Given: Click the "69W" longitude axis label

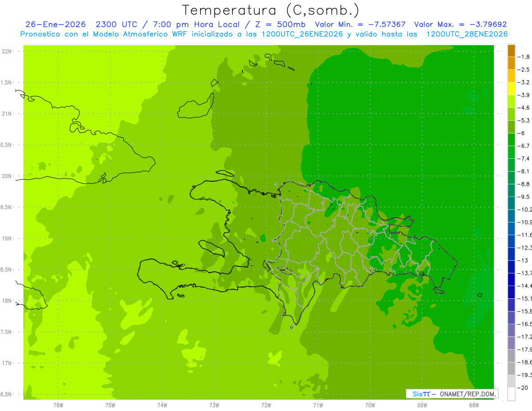Looking at the screenshot, I should 422,405.
